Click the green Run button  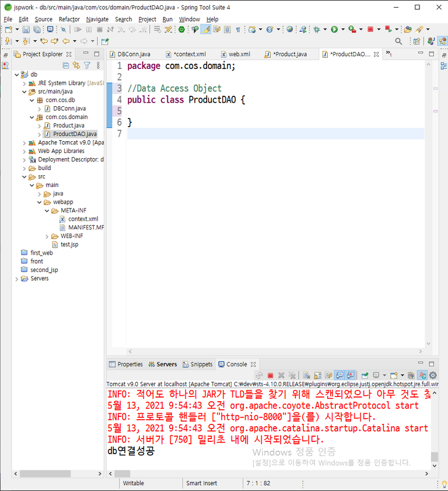pos(334,29)
